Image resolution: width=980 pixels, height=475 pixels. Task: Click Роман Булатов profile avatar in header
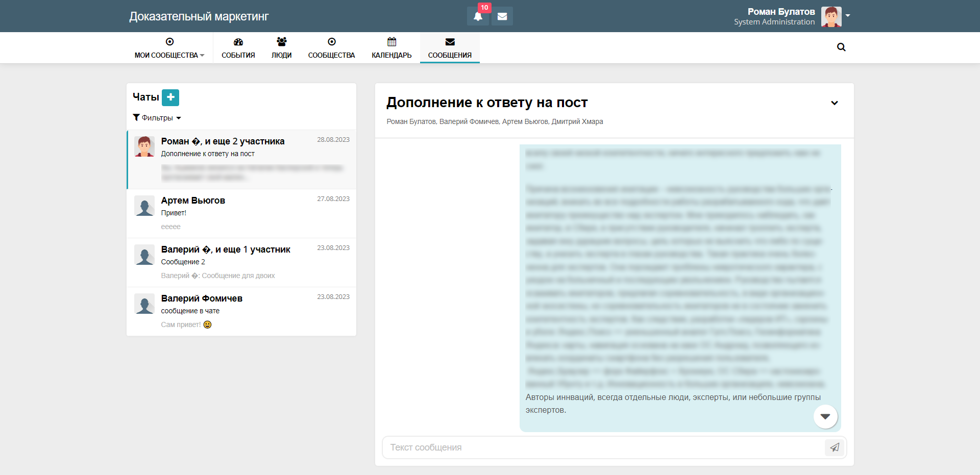(830, 16)
